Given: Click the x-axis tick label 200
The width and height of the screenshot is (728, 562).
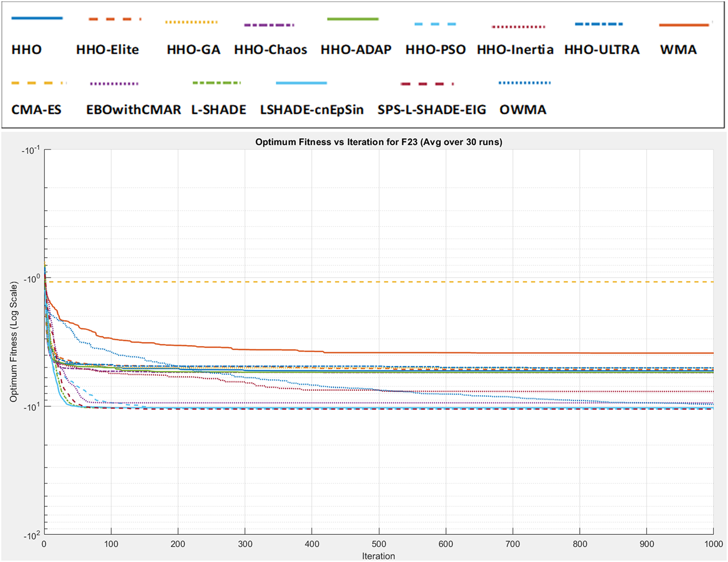Looking at the screenshot, I should click(x=178, y=544).
